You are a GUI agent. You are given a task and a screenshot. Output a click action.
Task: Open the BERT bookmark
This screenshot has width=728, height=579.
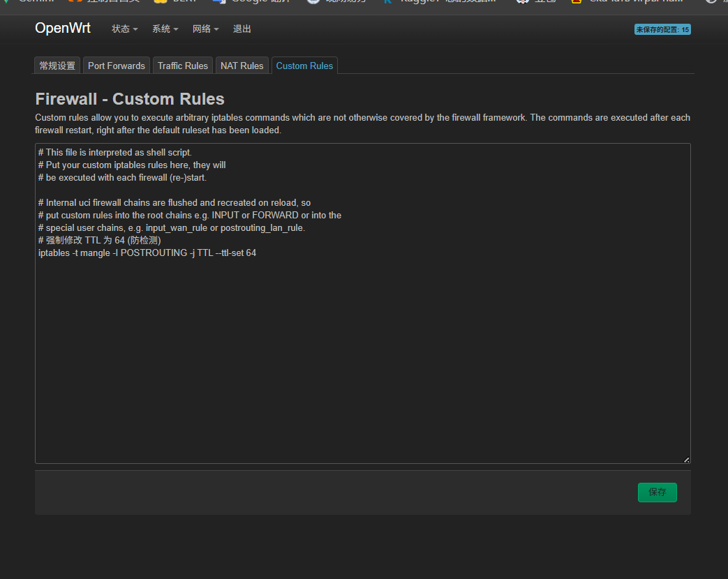[x=183, y=2]
